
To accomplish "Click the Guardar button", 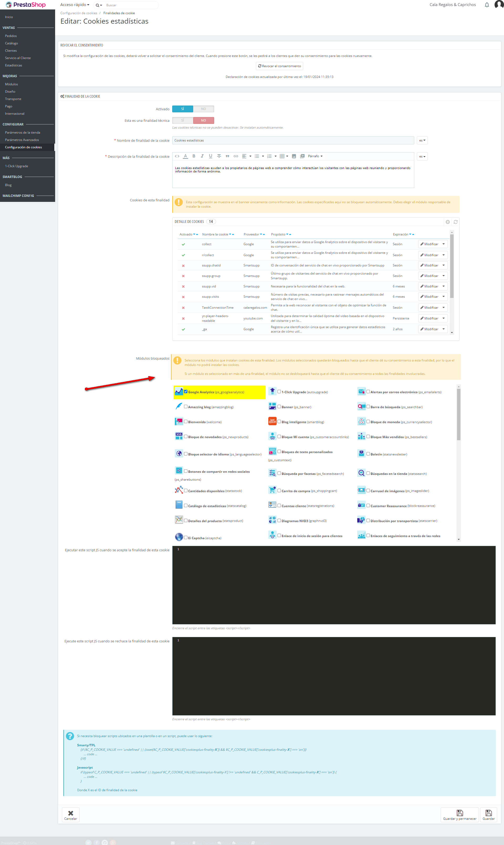I will coord(488,815).
